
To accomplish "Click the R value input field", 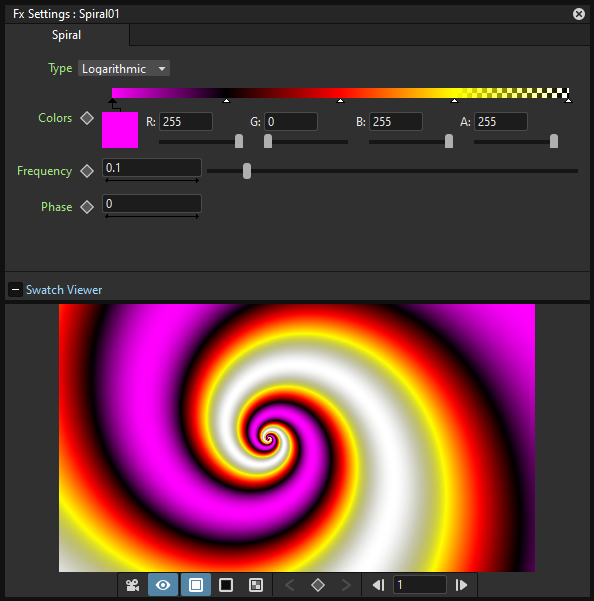I will pyautogui.click(x=186, y=122).
